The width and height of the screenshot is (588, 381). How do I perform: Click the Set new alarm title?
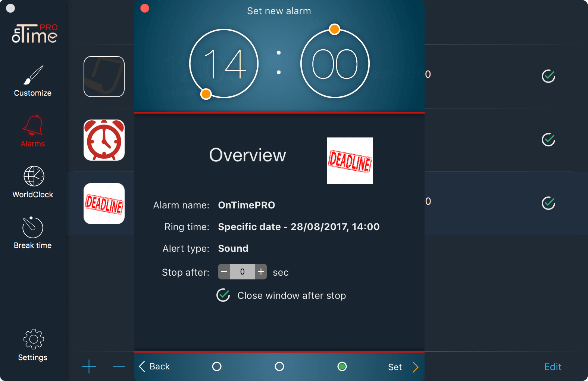(x=279, y=11)
